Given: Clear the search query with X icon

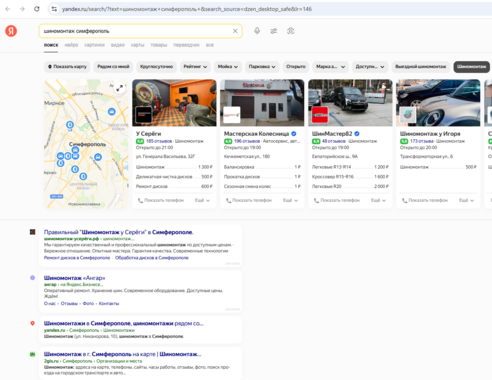Looking at the screenshot, I should click(x=235, y=31).
